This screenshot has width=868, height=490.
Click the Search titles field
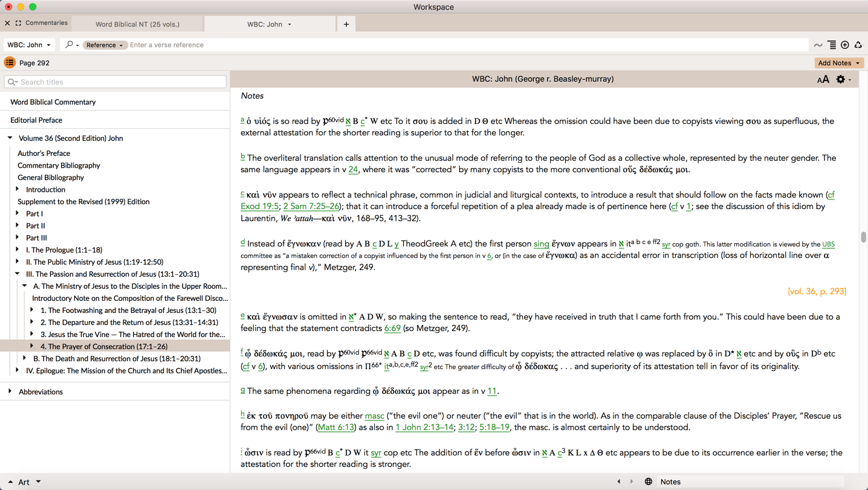[115, 82]
